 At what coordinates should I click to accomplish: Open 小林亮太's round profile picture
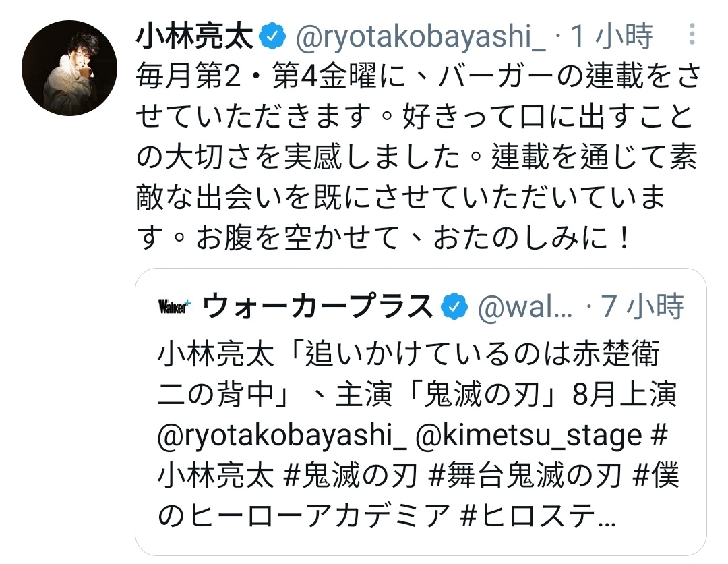tap(69, 68)
